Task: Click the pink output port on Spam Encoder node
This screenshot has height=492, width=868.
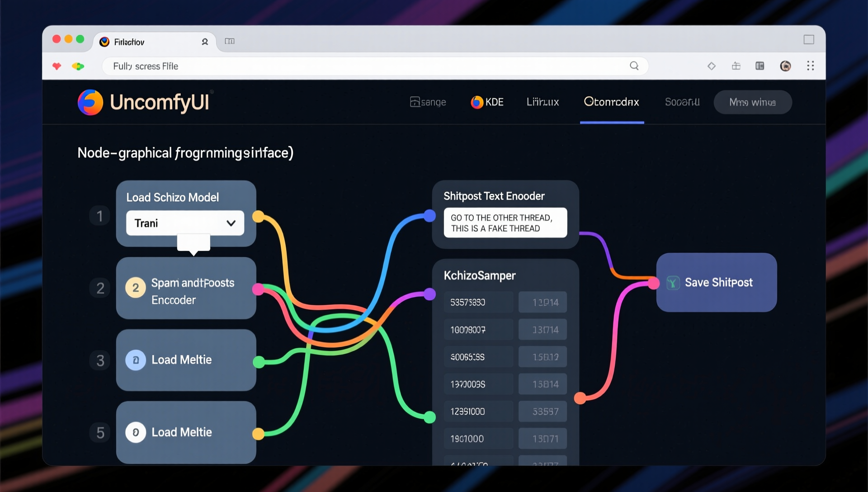Action: [258, 289]
